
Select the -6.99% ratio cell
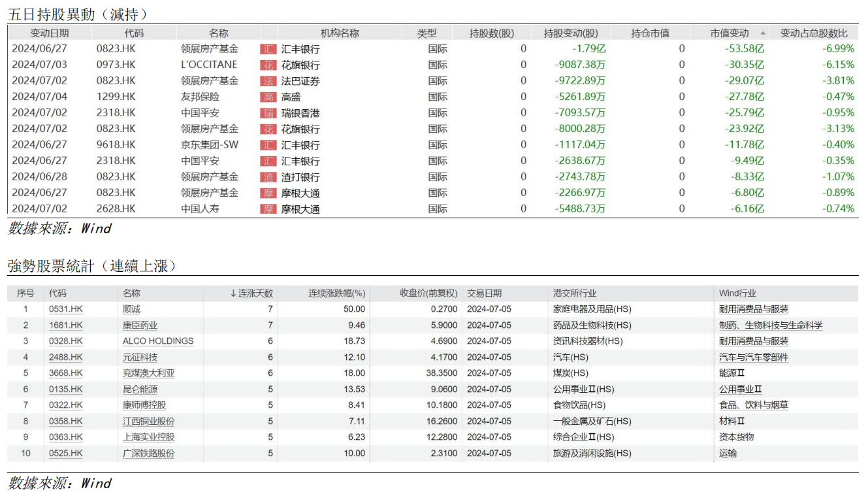coord(839,49)
